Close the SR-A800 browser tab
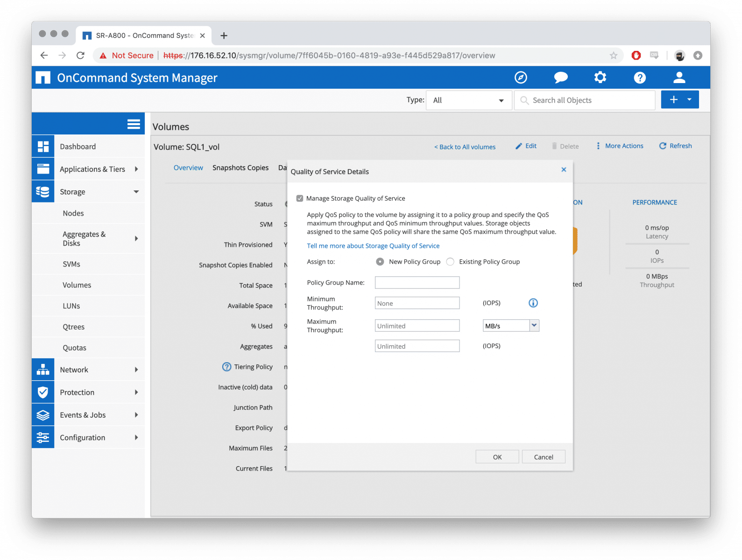This screenshot has width=742, height=560. coord(203,35)
